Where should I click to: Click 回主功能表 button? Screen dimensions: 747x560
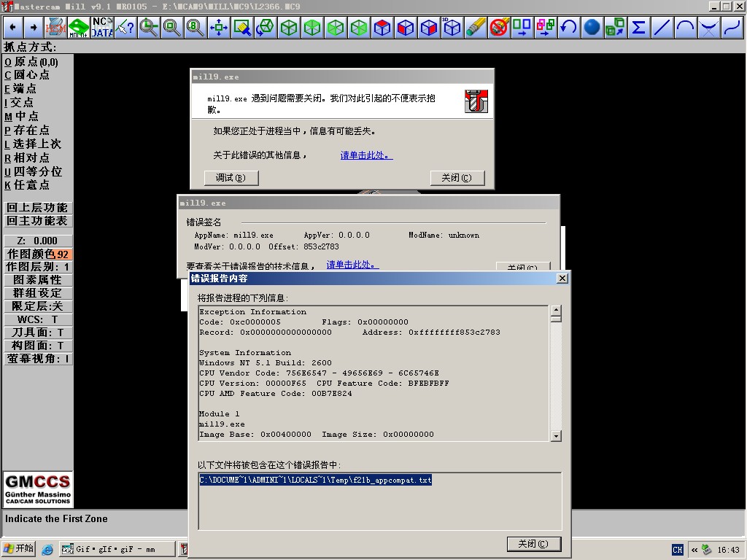(x=38, y=221)
